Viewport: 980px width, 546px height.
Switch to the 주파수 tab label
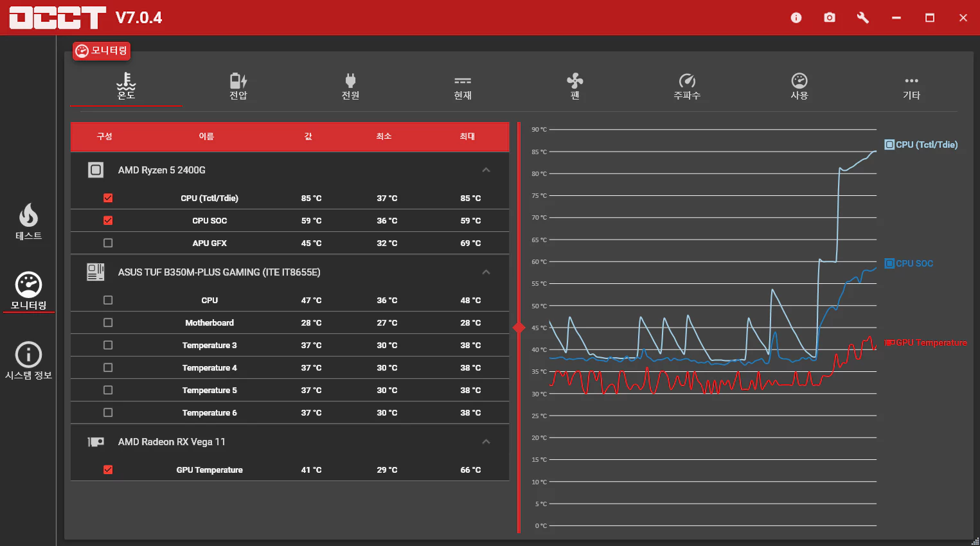point(687,95)
